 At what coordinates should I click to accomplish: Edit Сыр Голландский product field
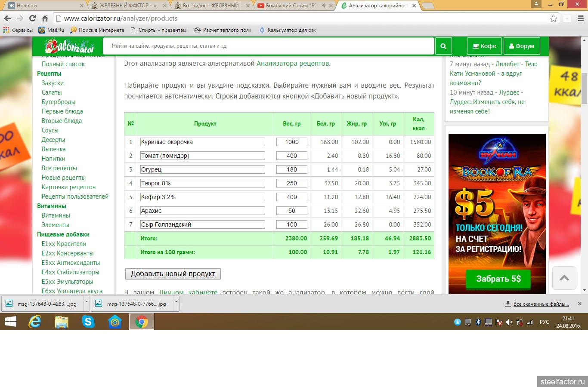click(x=202, y=224)
